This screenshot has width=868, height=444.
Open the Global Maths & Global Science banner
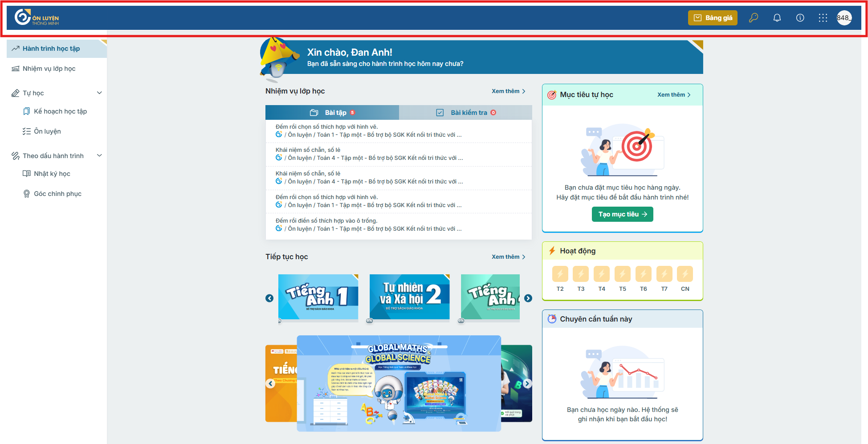coord(399,383)
